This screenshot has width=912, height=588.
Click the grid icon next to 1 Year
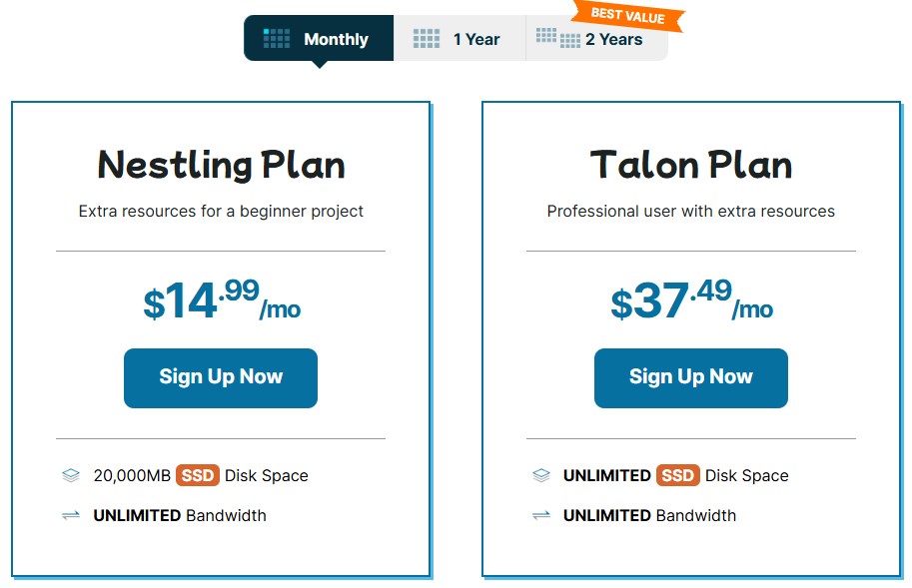point(427,39)
